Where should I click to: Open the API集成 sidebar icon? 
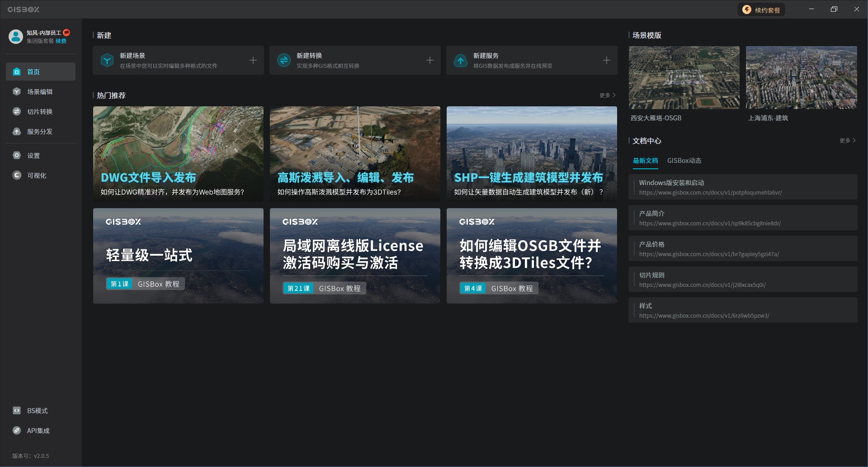click(17, 431)
